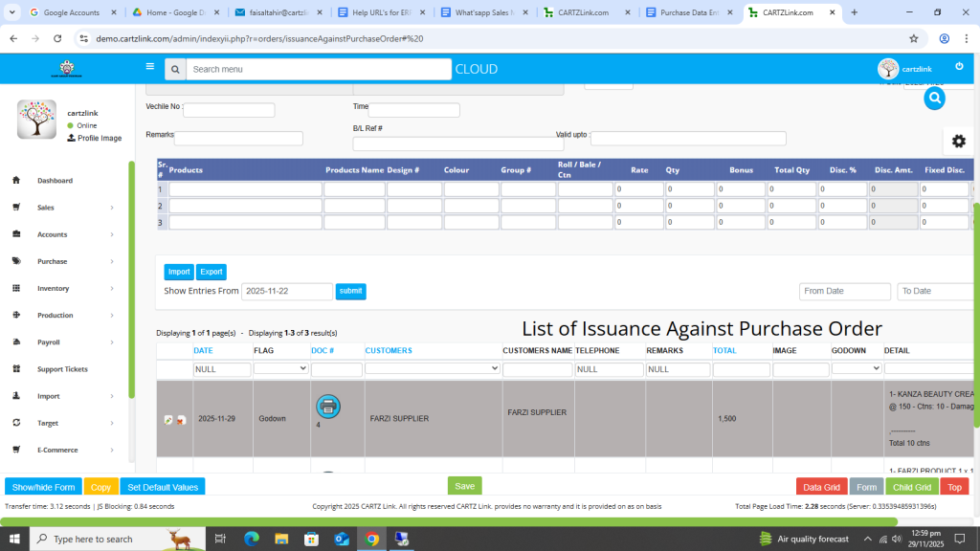The width and height of the screenshot is (980, 551).
Task: Click the green Save button
Action: [464, 486]
